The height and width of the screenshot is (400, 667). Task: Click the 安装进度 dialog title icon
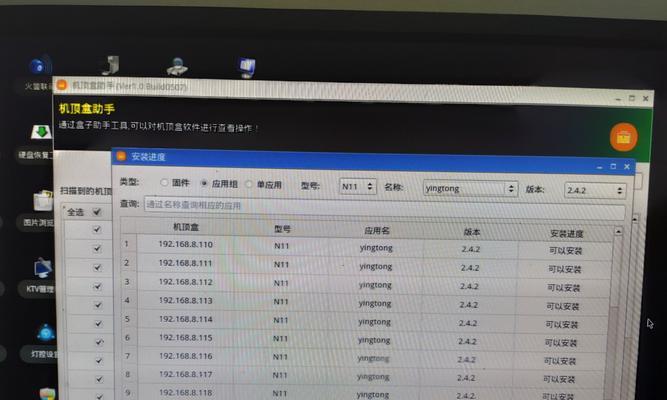(x=121, y=156)
